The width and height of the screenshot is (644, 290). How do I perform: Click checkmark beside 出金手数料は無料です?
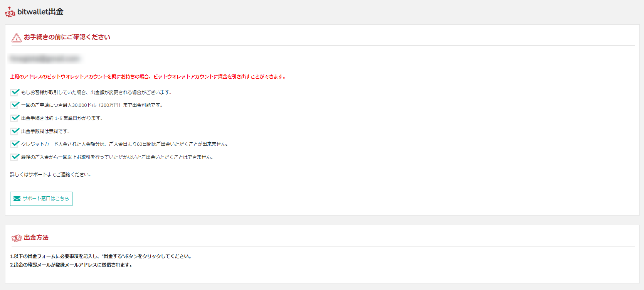pos(15,131)
